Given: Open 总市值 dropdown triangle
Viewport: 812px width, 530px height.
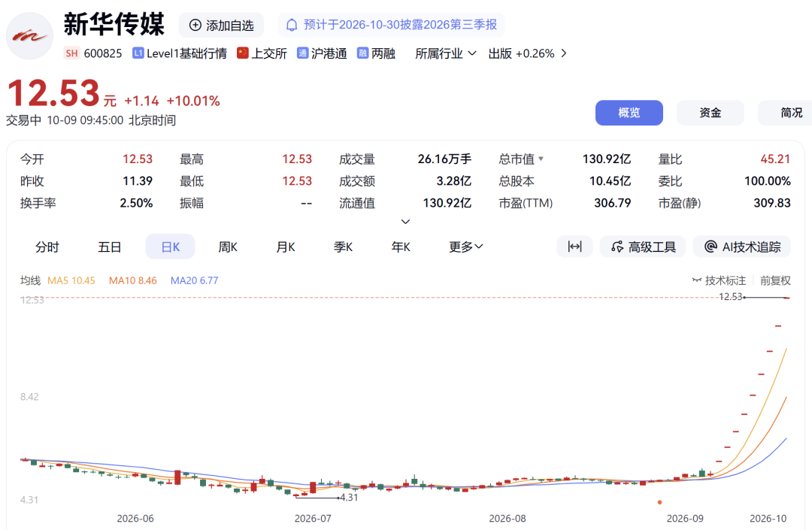Looking at the screenshot, I should [541, 159].
